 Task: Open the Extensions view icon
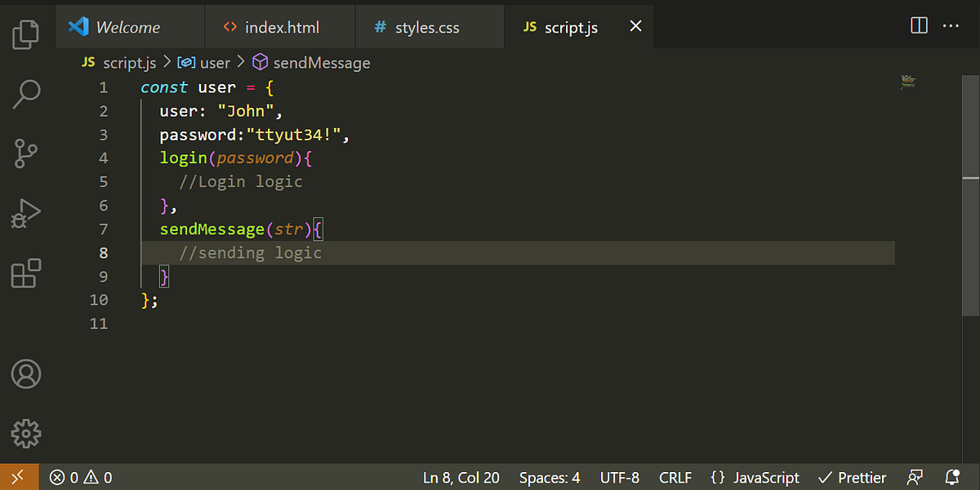click(x=26, y=274)
